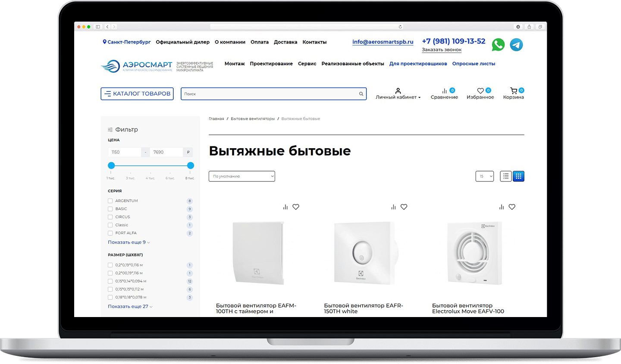The width and height of the screenshot is (621, 364).
Task: Click browser share icon
Action: click(x=529, y=27)
